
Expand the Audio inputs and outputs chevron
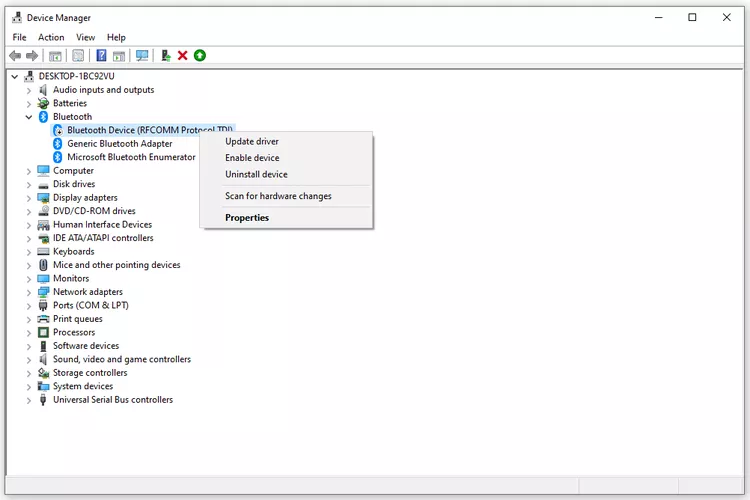(x=29, y=90)
